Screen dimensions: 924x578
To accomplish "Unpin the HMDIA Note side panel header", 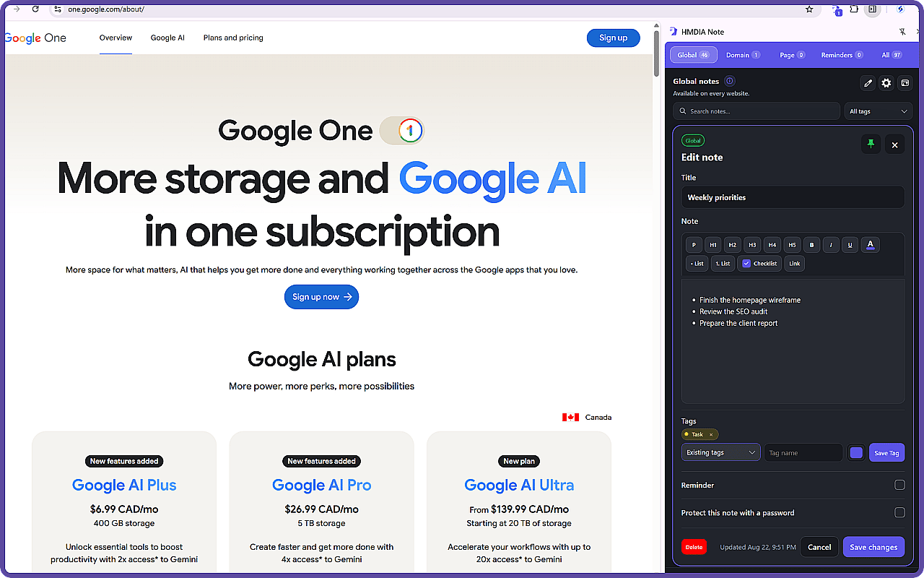I will (x=902, y=32).
